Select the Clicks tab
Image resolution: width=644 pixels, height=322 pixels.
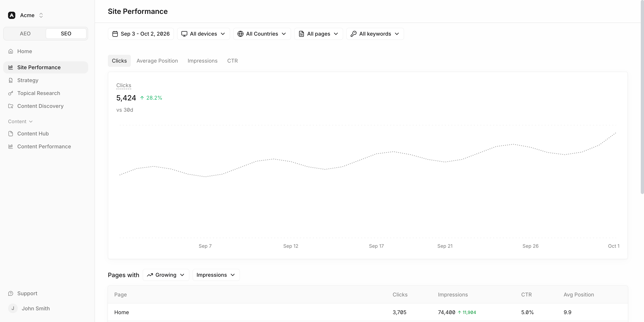coord(119,61)
